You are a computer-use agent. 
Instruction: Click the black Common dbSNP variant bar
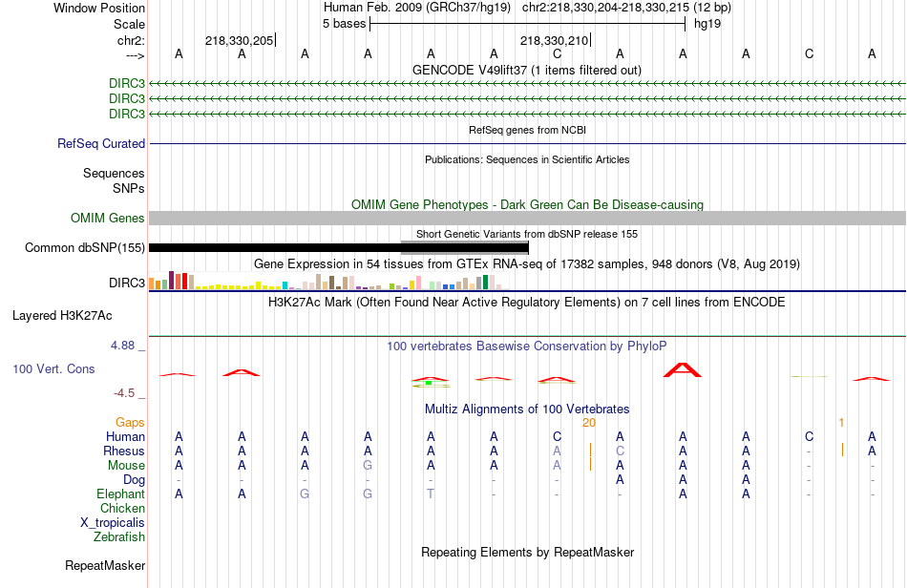[338, 247]
